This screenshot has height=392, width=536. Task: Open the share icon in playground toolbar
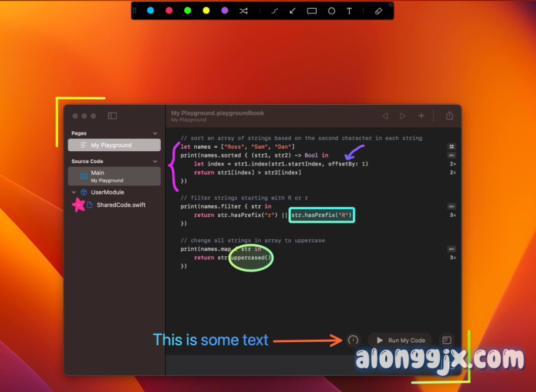point(449,116)
